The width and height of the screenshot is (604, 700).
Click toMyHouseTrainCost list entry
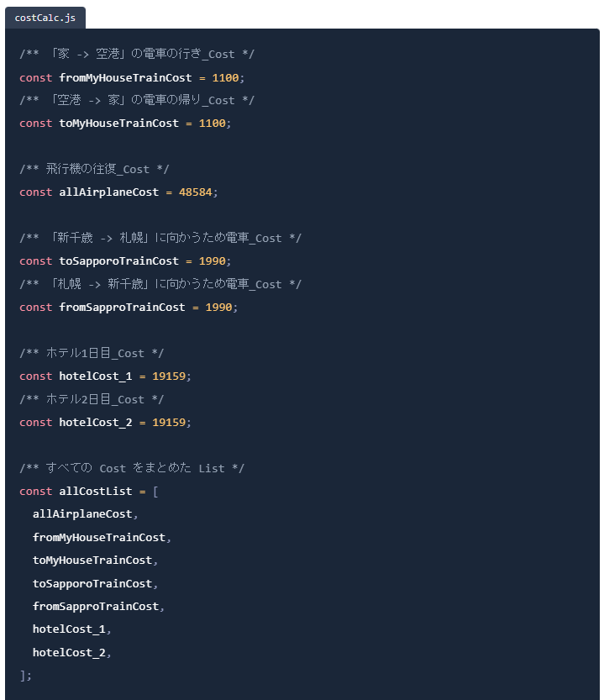(92, 561)
